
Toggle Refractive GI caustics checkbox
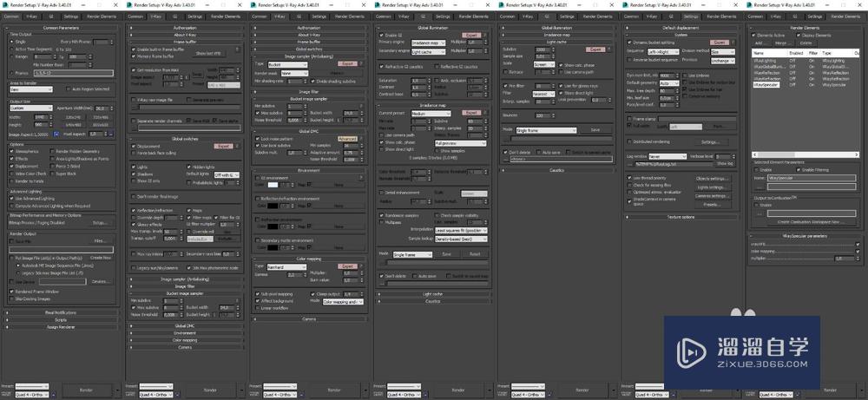point(381,67)
